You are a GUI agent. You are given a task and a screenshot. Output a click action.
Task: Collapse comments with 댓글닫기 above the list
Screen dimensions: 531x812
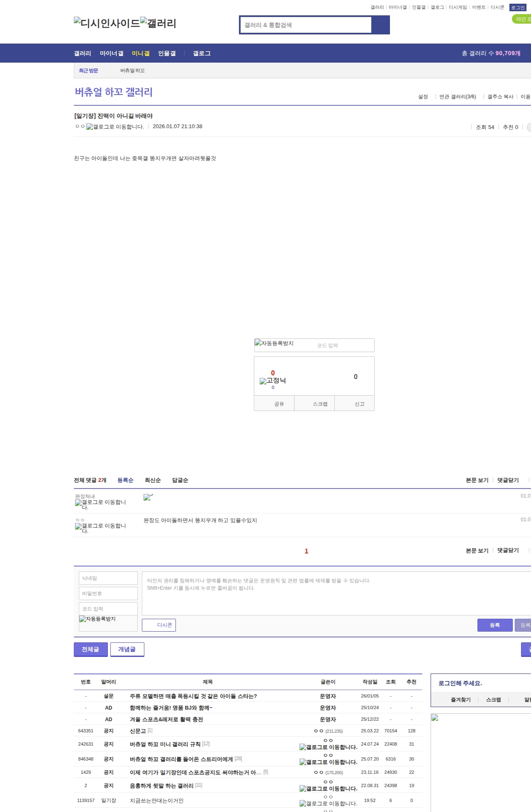[508, 480]
